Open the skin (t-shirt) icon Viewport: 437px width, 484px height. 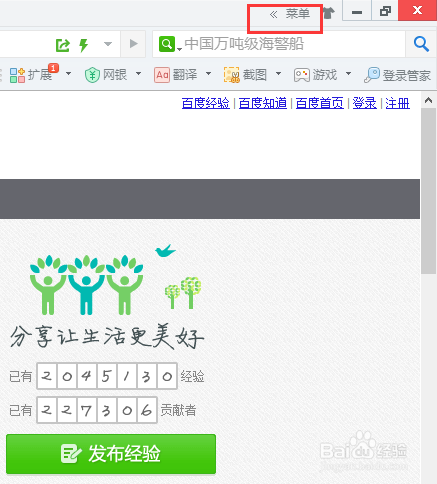pos(329,13)
